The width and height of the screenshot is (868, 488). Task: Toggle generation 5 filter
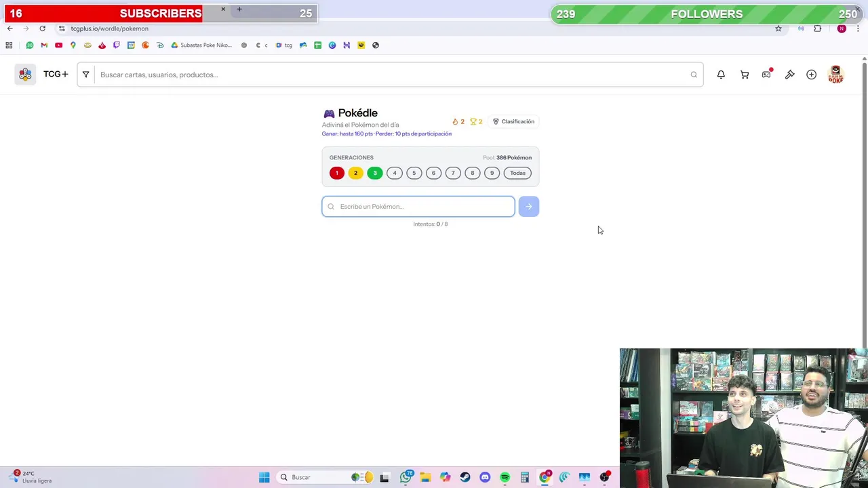pos(414,173)
